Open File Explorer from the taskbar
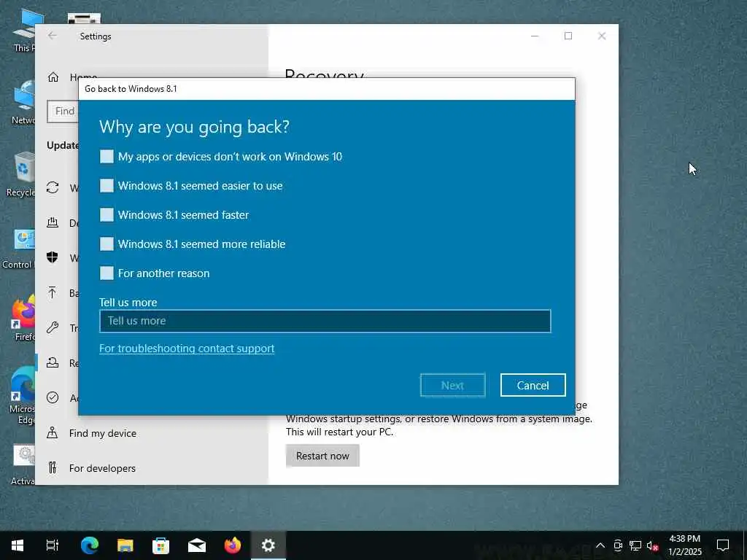747x560 pixels. tap(125, 545)
